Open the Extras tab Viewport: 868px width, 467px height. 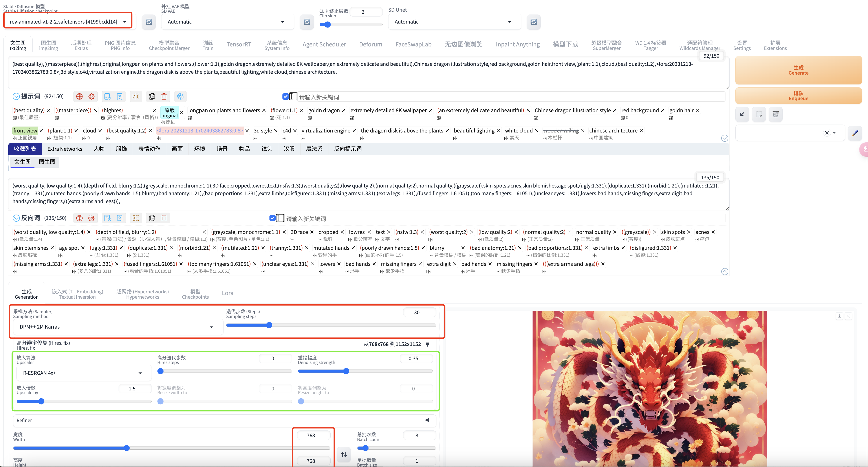tap(81, 45)
